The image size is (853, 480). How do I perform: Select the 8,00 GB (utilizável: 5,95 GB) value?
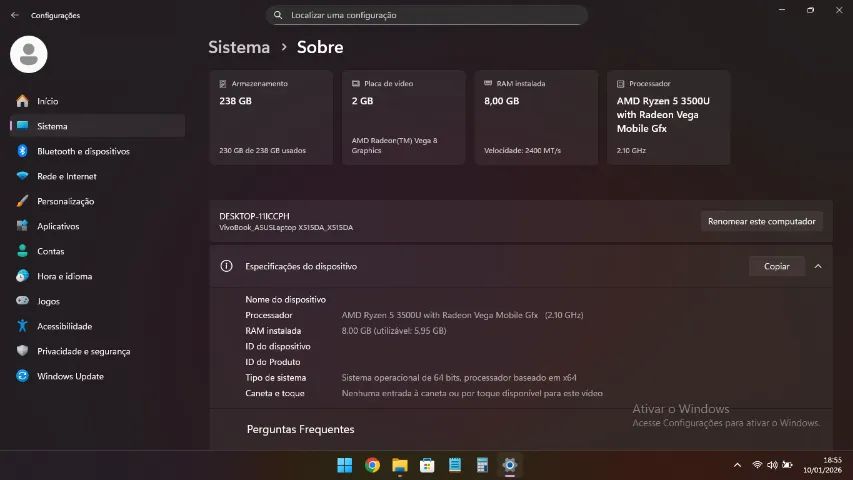(394, 331)
